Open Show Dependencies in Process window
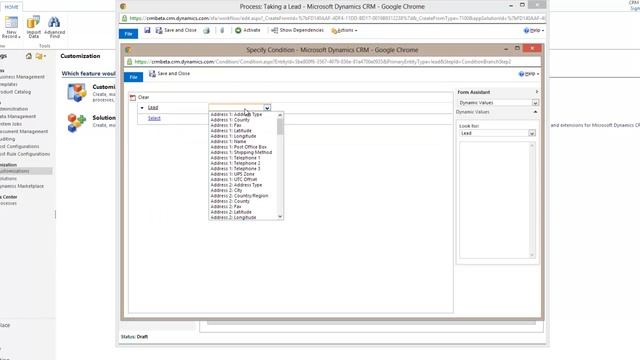This screenshot has height=360, width=640. tap(298, 30)
